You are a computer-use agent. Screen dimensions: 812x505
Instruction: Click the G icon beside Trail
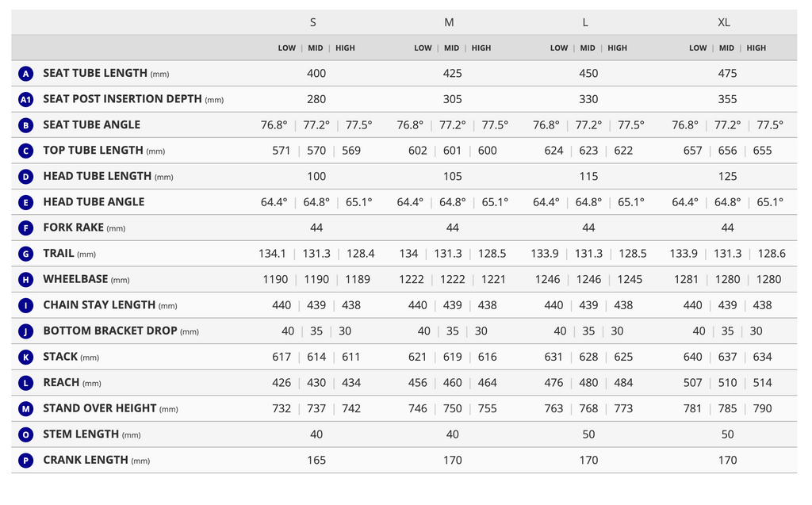click(x=25, y=254)
